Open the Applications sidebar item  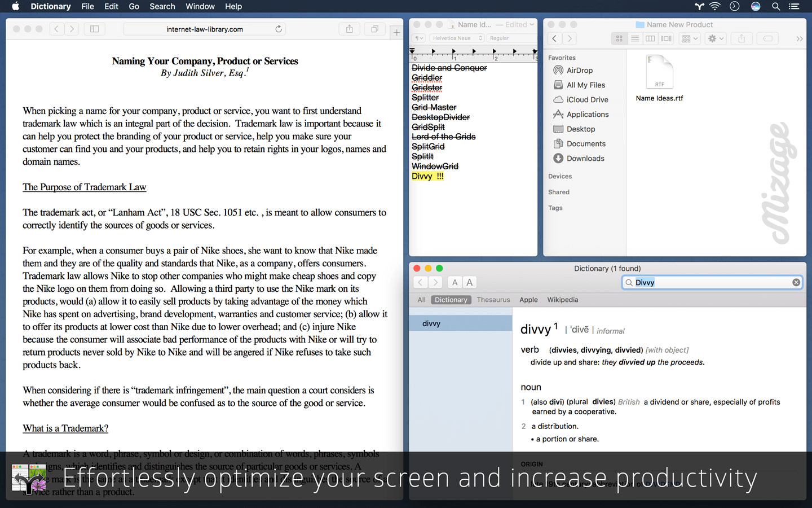(x=587, y=114)
